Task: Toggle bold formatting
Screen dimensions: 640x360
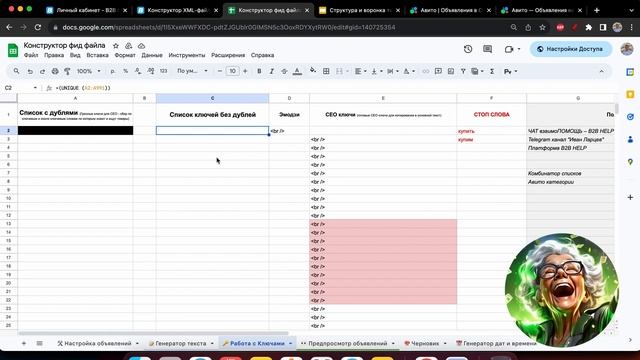Action: coord(259,71)
